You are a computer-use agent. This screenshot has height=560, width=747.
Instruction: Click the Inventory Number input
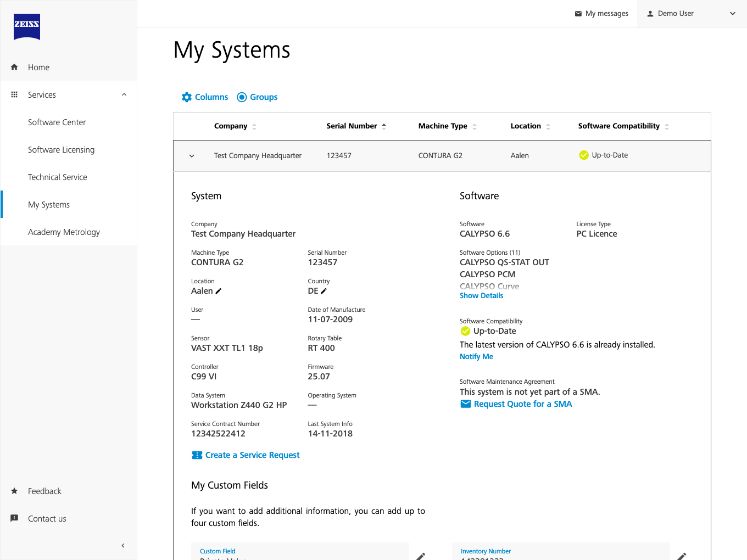point(561,551)
